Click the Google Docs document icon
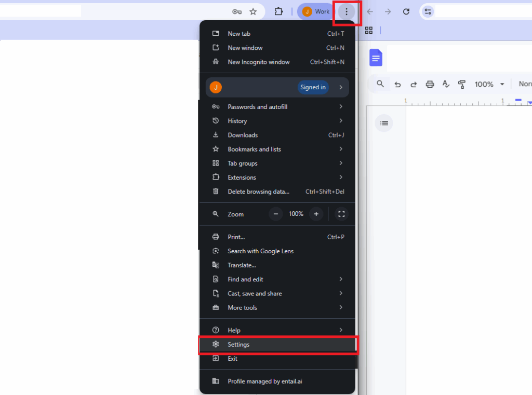Screen dimensions: 532x395 coord(376,58)
